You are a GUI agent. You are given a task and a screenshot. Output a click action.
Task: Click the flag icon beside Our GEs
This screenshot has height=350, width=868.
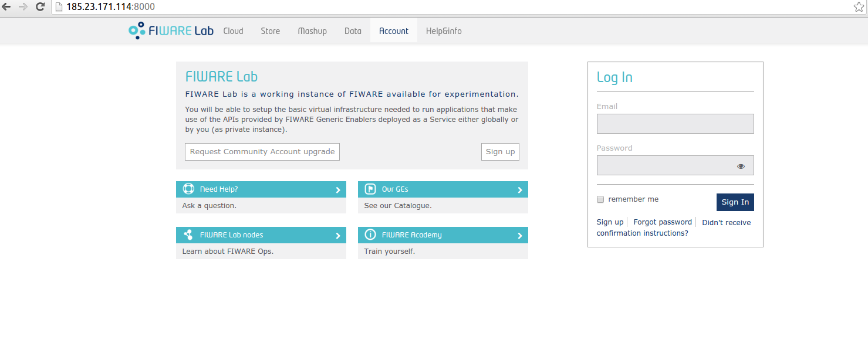click(370, 189)
